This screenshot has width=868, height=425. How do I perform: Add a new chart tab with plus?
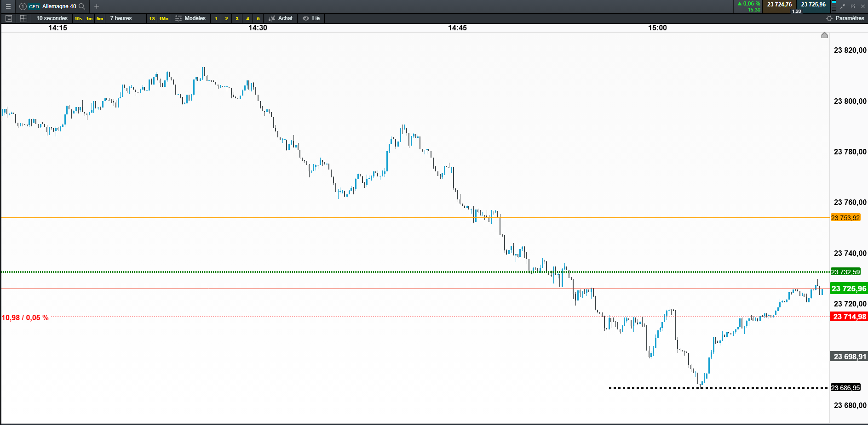[x=97, y=6]
